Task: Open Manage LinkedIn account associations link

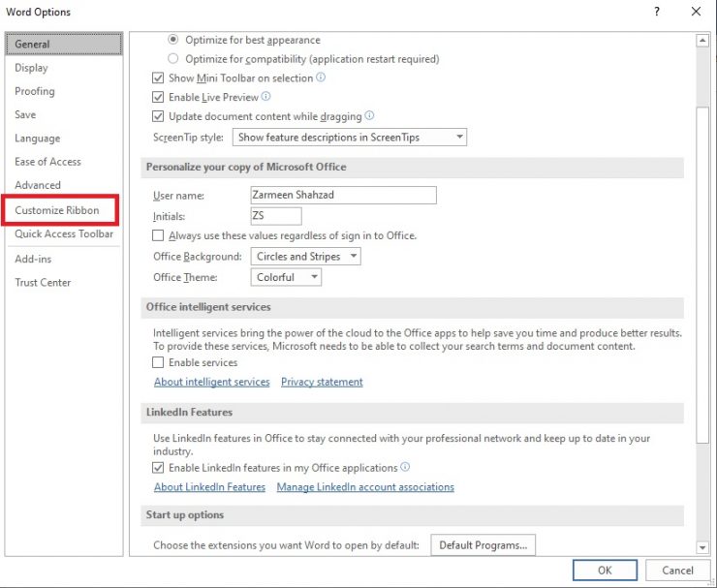Action: point(365,487)
